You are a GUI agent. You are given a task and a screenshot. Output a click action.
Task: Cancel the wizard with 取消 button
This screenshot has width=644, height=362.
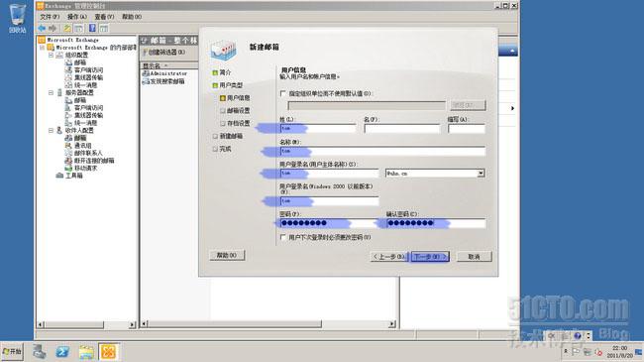click(474, 256)
